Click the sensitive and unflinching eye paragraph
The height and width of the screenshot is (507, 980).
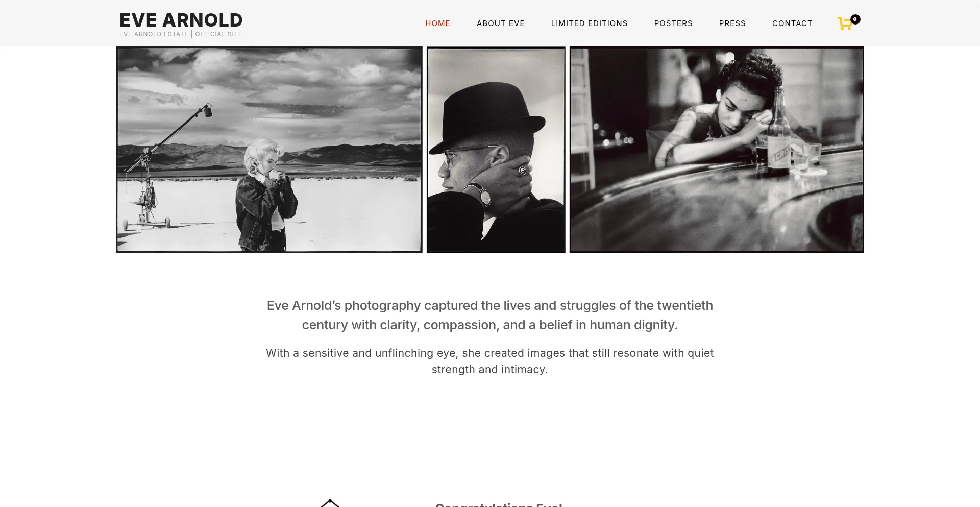(x=490, y=361)
